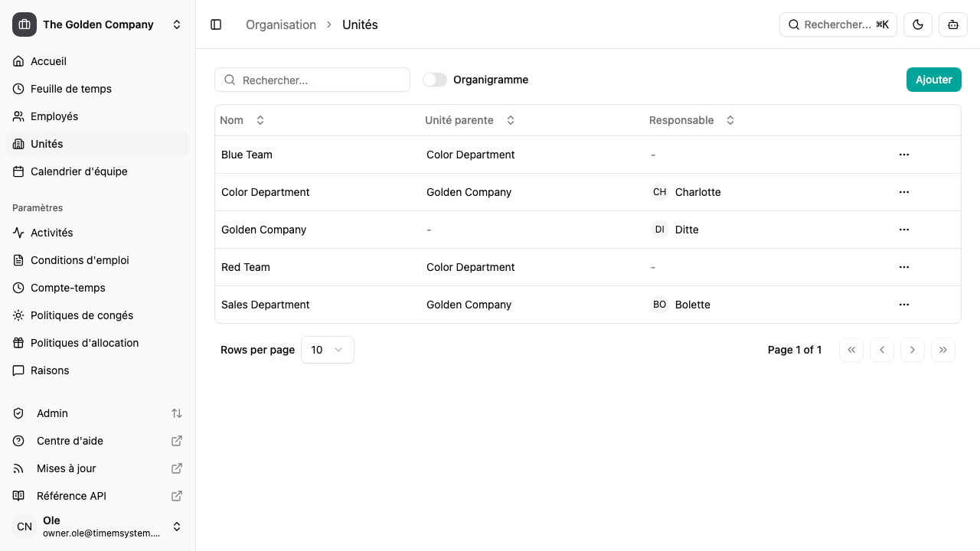This screenshot has height=551, width=980.
Task: Open Employés in the sidebar
Action: click(54, 116)
